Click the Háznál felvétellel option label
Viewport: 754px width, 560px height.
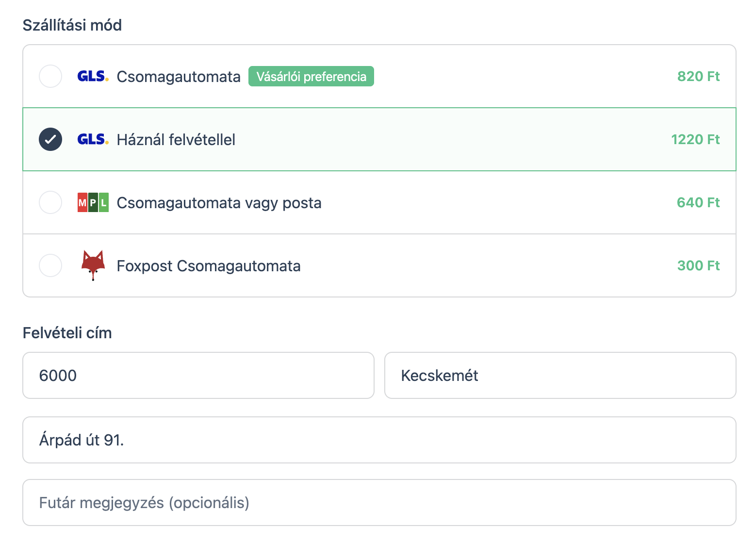click(176, 140)
